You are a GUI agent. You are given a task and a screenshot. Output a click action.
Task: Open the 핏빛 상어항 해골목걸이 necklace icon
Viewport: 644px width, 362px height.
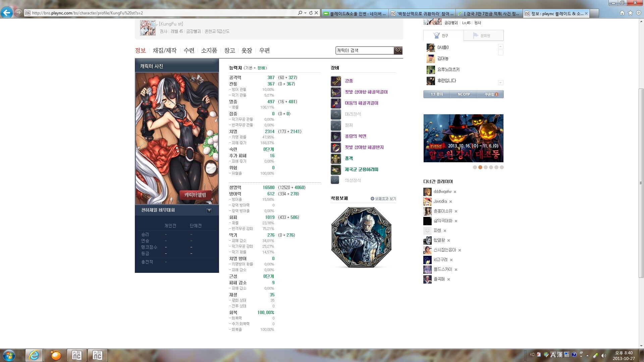[x=336, y=92]
